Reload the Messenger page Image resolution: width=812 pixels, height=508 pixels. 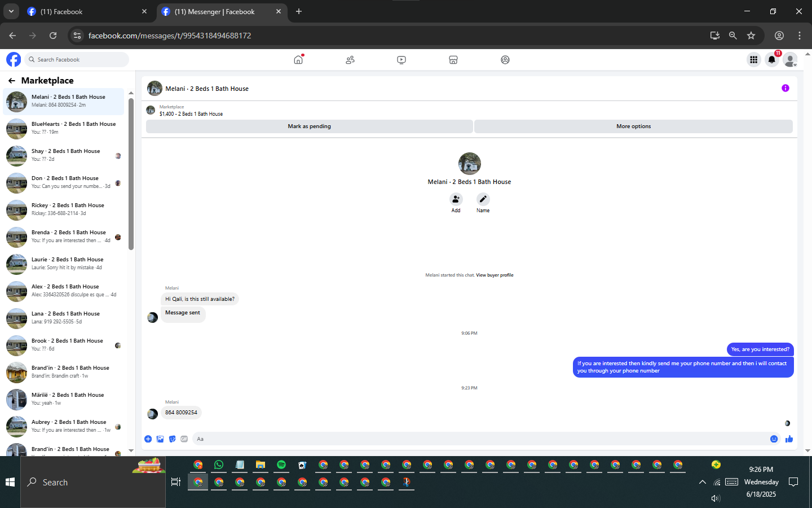(53, 36)
